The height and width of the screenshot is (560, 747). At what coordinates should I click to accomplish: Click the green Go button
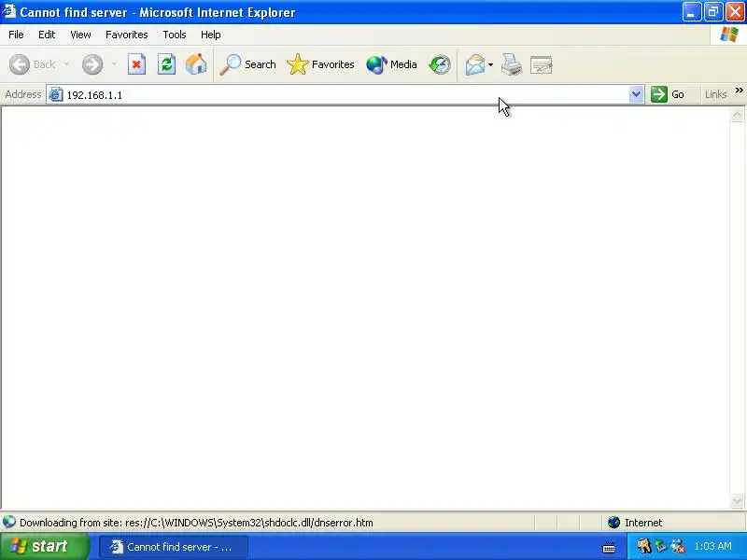pos(668,94)
